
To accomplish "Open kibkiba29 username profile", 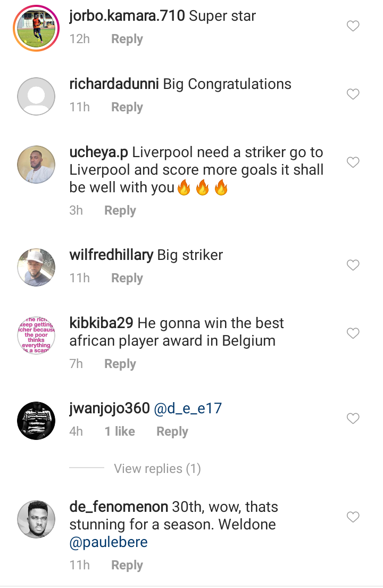I will coord(101,323).
